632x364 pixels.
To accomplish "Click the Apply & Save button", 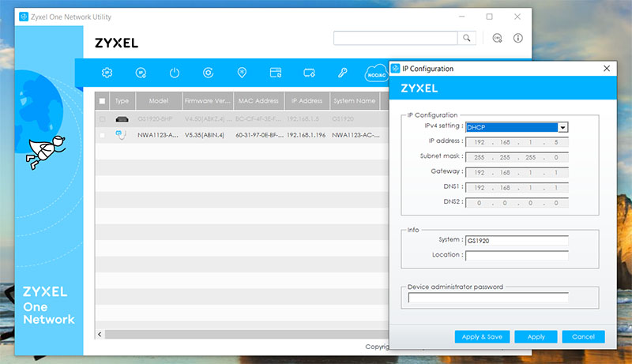I will (x=482, y=336).
